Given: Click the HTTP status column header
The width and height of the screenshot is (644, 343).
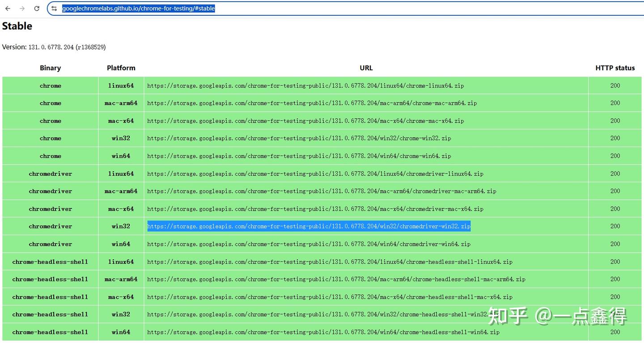Looking at the screenshot, I should pyautogui.click(x=615, y=68).
